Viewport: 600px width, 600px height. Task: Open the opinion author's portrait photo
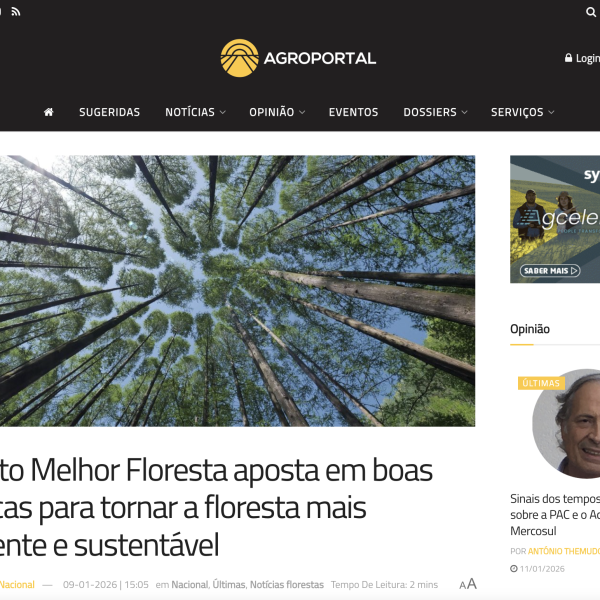pos(566,424)
